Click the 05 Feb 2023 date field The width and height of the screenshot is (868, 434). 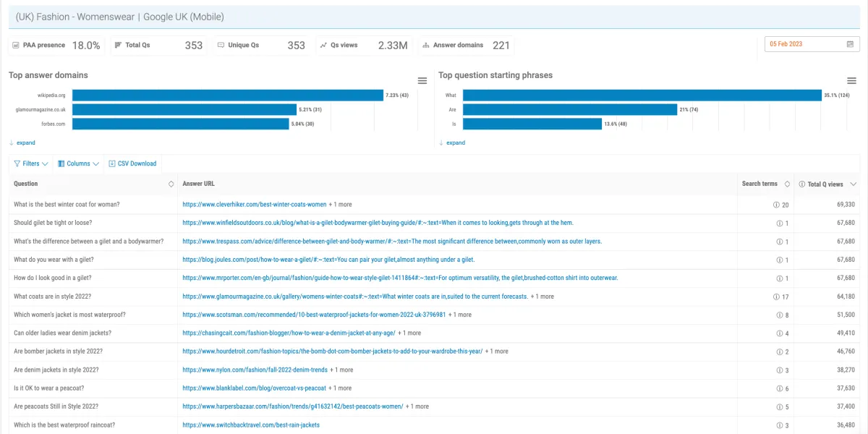pyautogui.click(x=812, y=44)
